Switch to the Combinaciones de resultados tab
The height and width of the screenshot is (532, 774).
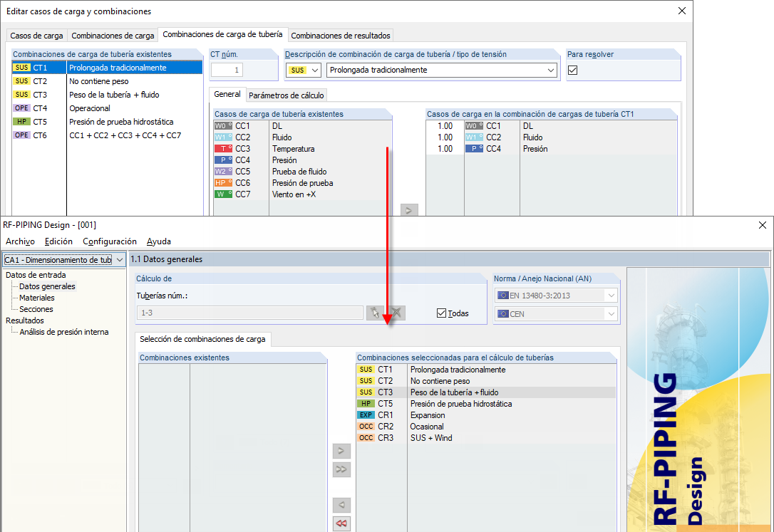(x=341, y=36)
